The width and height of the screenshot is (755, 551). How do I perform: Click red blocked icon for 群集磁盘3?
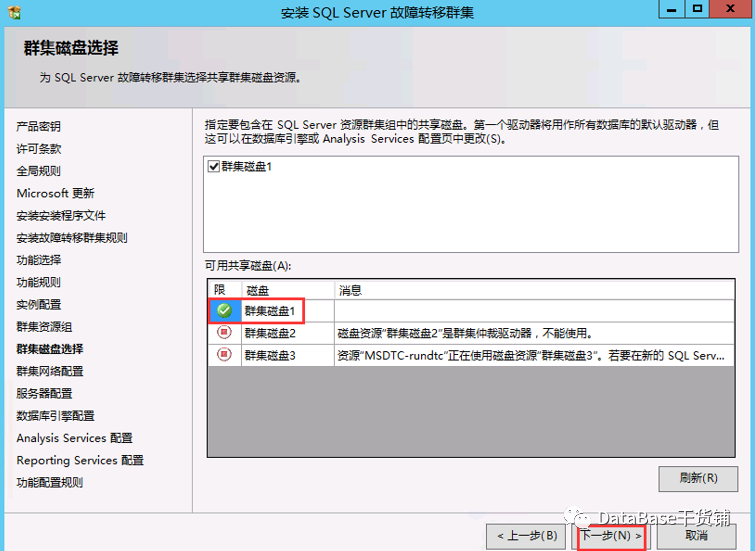[x=224, y=355]
